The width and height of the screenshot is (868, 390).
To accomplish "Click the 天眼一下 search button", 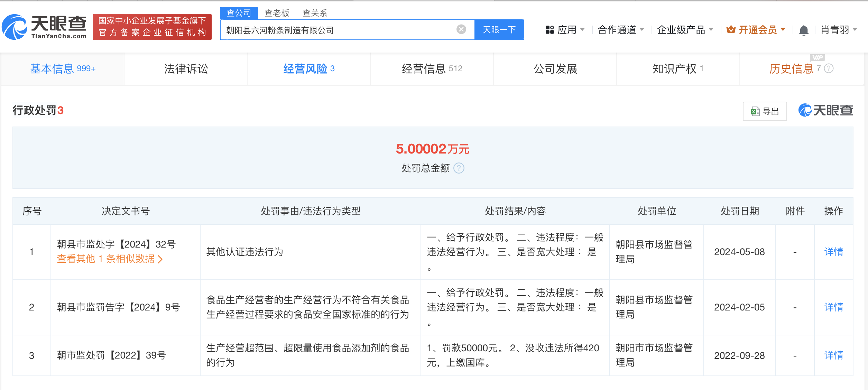I will tap(499, 30).
